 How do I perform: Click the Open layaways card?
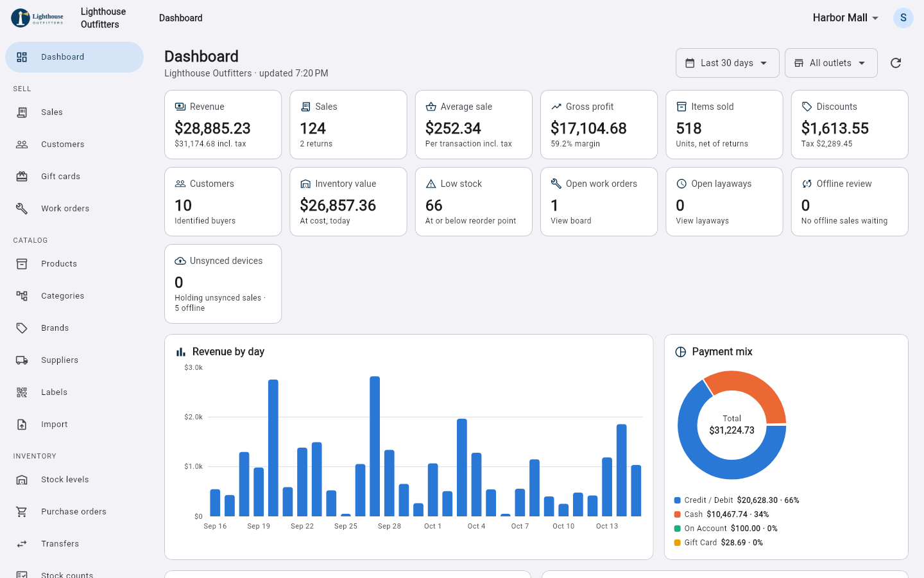[724, 202]
